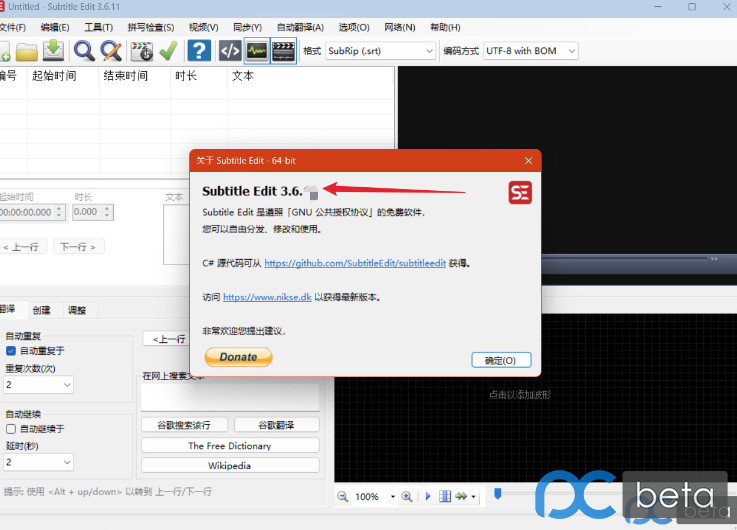
Task: Open a subtitle file via folder icon
Action: (27, 51)
